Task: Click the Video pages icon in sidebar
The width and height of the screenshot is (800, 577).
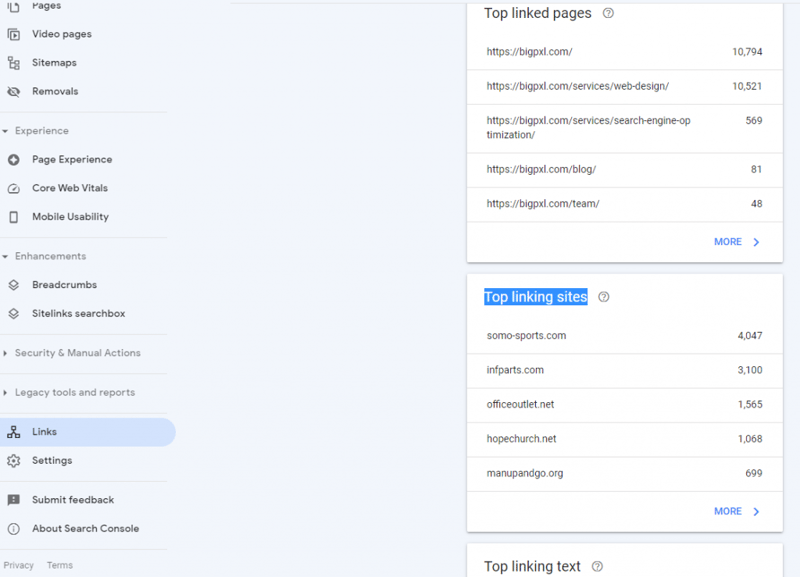Action: click(13, 34)
